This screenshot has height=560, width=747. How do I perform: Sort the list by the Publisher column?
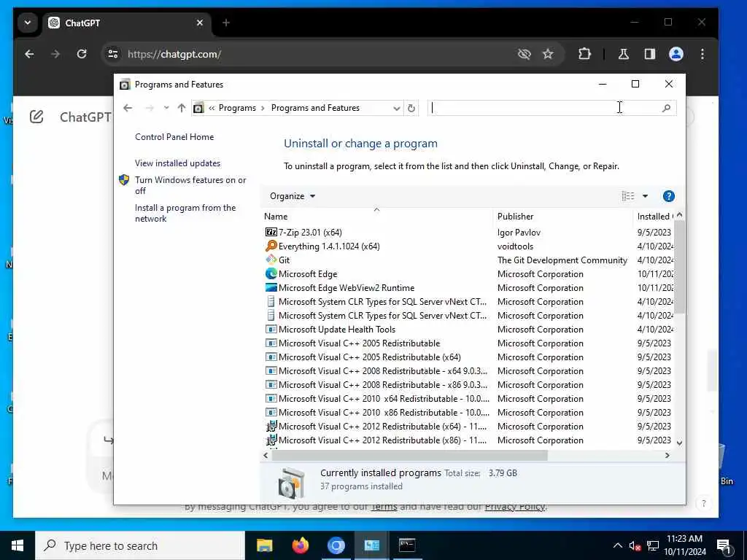tap(564, 216)
